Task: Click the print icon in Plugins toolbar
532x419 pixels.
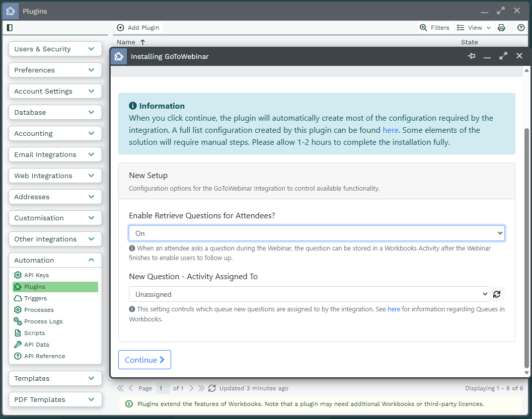Action: point(501,28)
